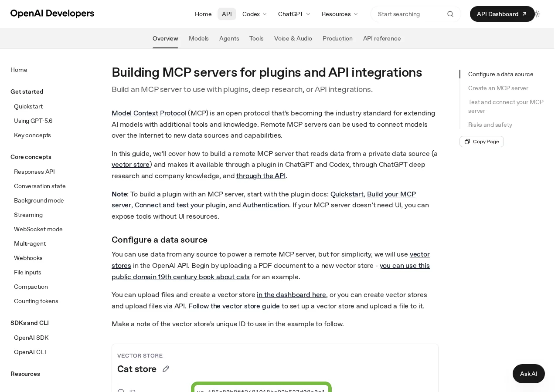Click the API Dashboard arrow icon
558x392 pixels.
pos(524,14)
